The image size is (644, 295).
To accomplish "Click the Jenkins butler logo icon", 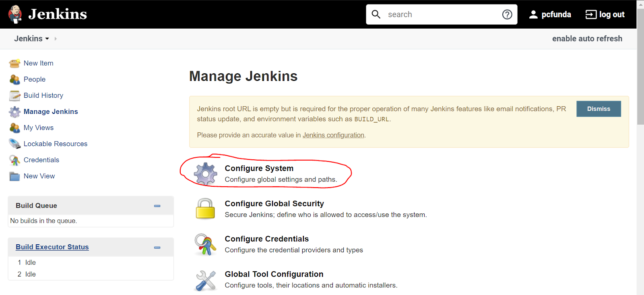I will [15, 14].
